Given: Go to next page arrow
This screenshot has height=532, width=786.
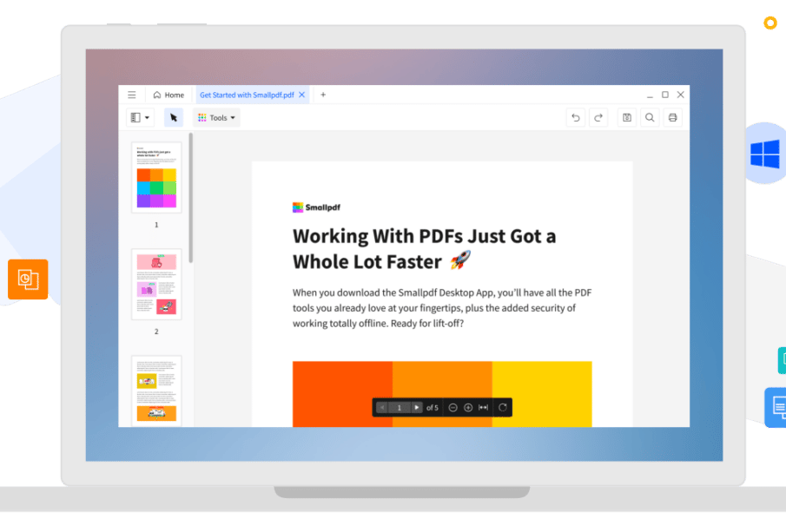Looking at the screenshot, I should (x=416, y=408).
